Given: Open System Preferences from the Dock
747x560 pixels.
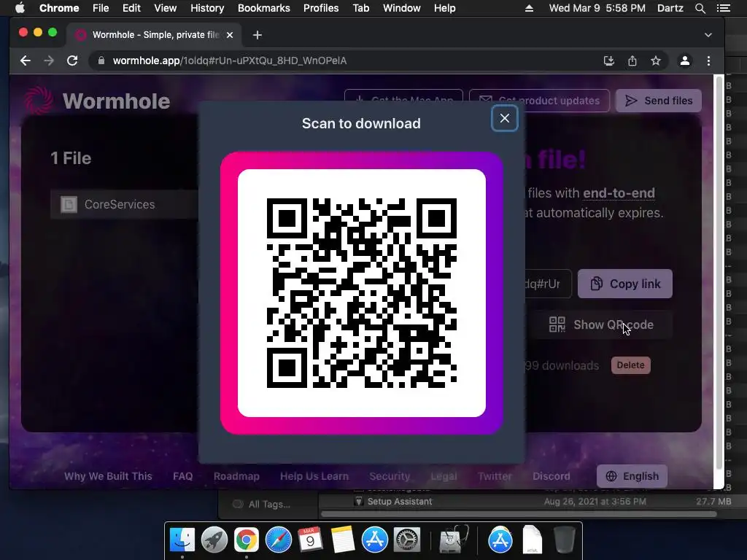Looking at the screenshot, I should pyautogui.click(x=407, y=540).
